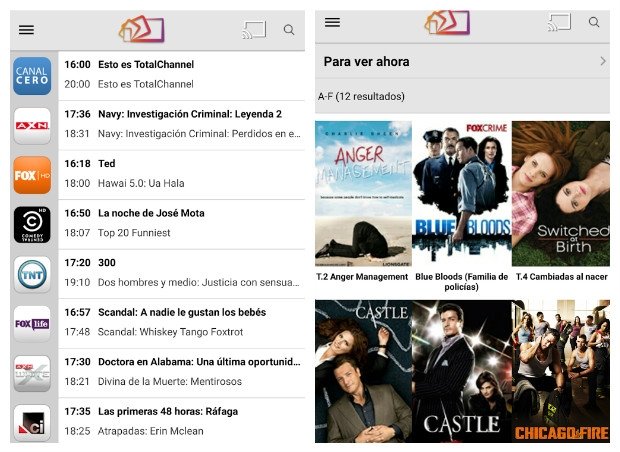Viewport: 620px width, 452px height.
Task: Select AXN channel icon
Action: [32, 125]
